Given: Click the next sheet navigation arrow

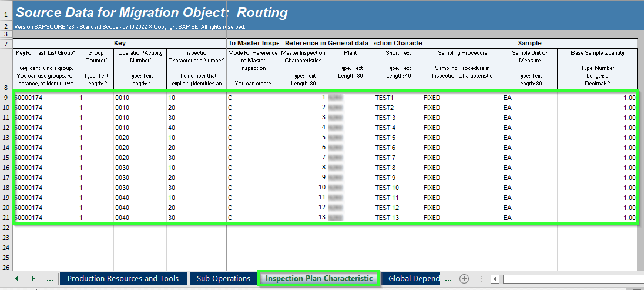Looking at the screenshot, I should [33, 279].
